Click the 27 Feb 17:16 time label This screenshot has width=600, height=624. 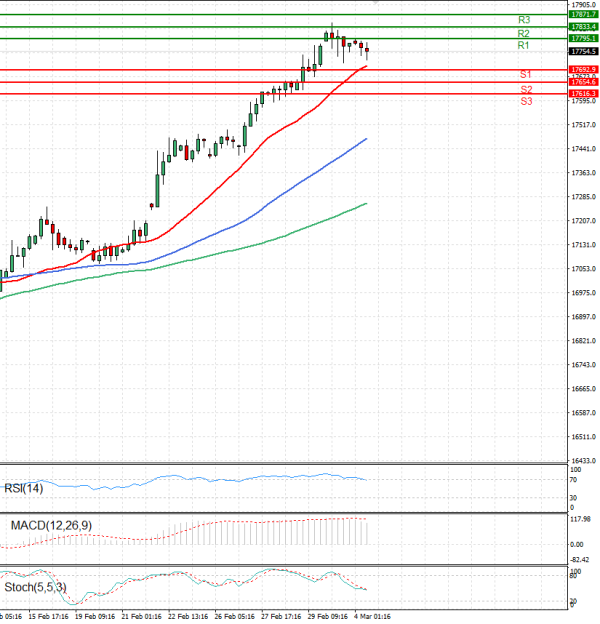coord(281,616)
